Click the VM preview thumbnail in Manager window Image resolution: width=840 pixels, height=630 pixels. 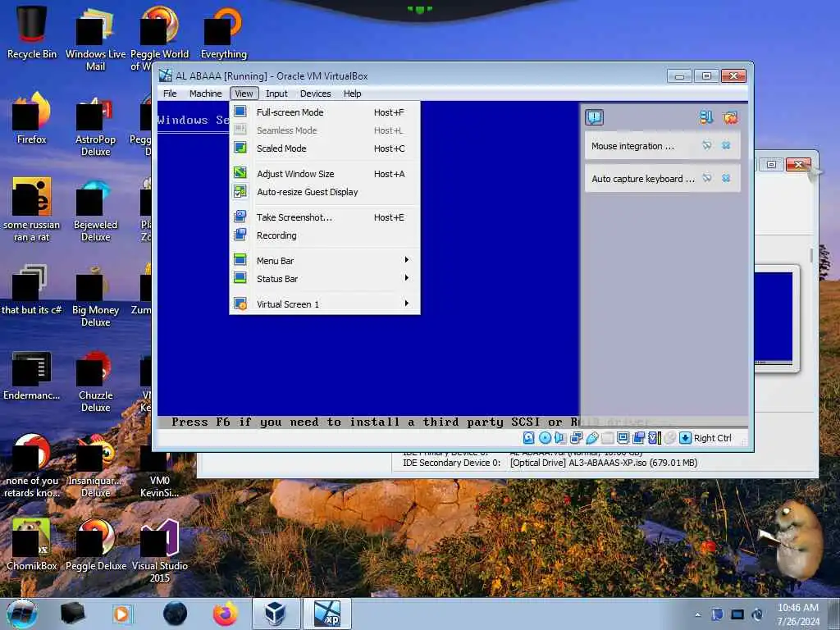(773, 318)
